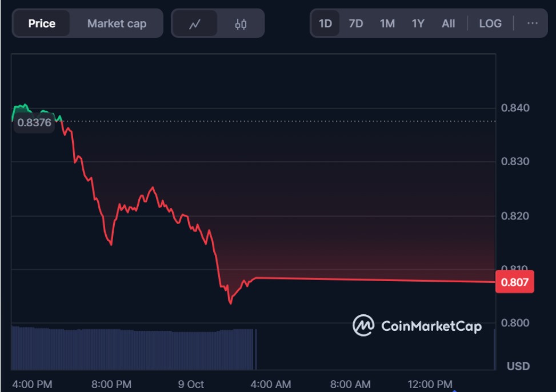Set time range to 1Y
The image size is (556, 392).
pos(418,23)
